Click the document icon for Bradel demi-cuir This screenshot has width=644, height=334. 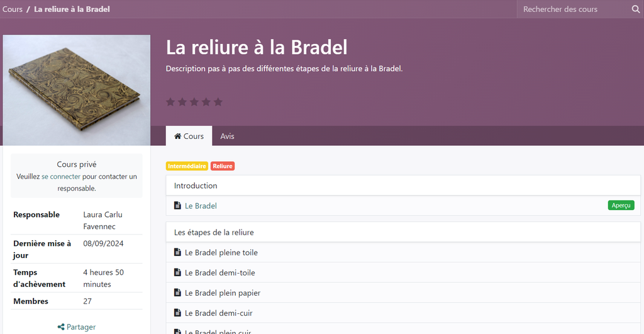(177, 313)
